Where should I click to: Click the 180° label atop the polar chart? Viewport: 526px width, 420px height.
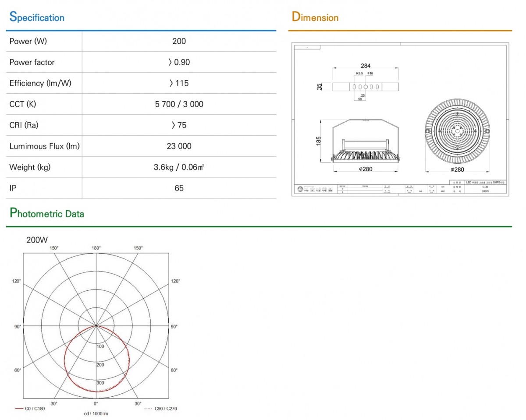click(96, 248)
